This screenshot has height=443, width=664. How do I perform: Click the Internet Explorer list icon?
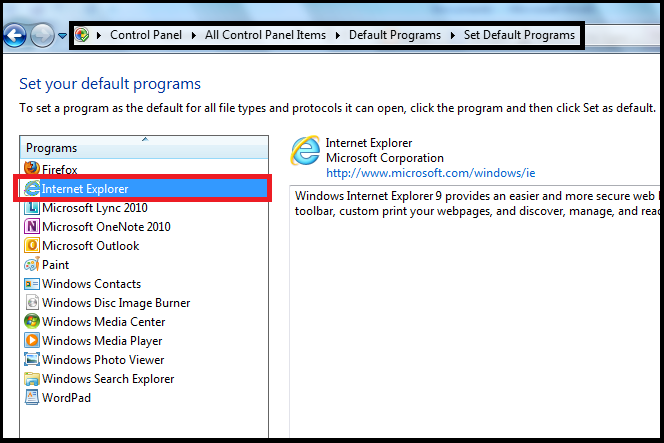tap(32, 188)
